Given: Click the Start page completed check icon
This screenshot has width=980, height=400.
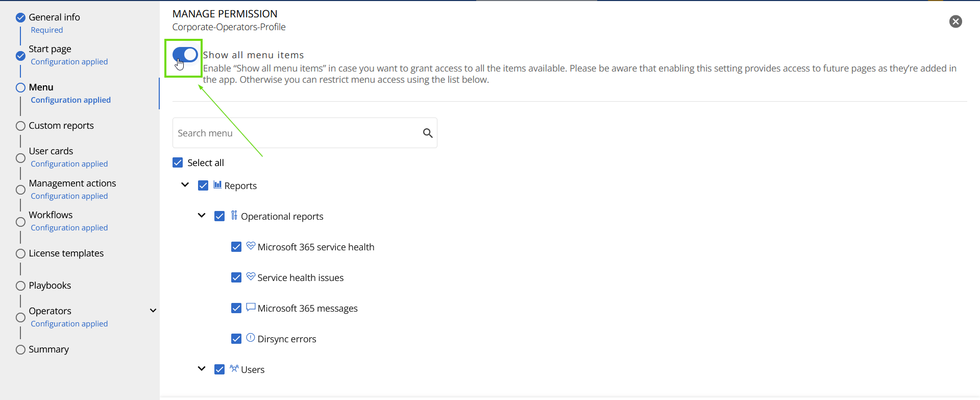Looking at the screenshot, I should [20, 56].
